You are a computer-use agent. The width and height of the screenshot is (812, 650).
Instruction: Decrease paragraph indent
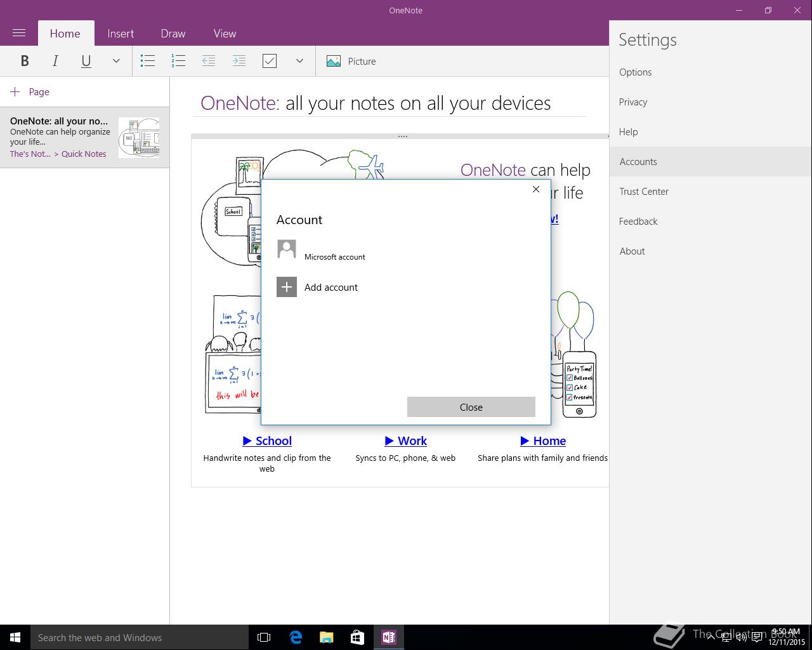(209, 61)
